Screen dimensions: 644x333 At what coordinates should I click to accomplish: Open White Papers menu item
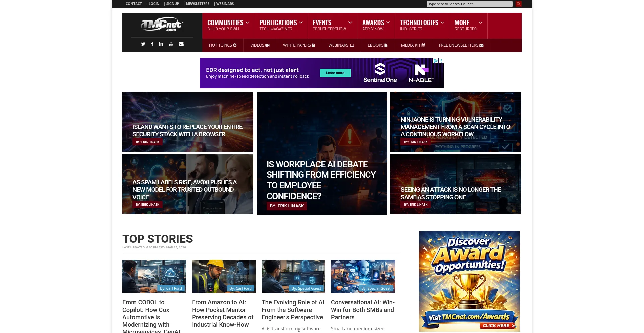point(299,45)
